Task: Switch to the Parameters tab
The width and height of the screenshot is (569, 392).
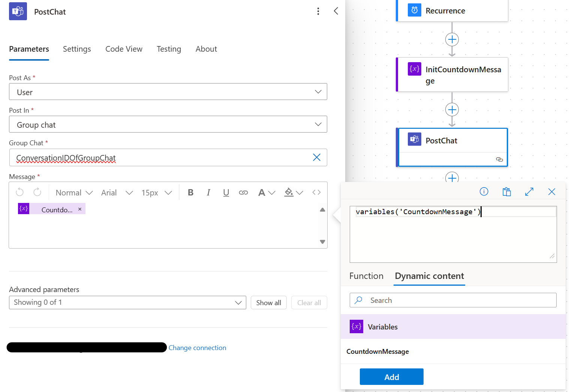Action: pos(29,49)
